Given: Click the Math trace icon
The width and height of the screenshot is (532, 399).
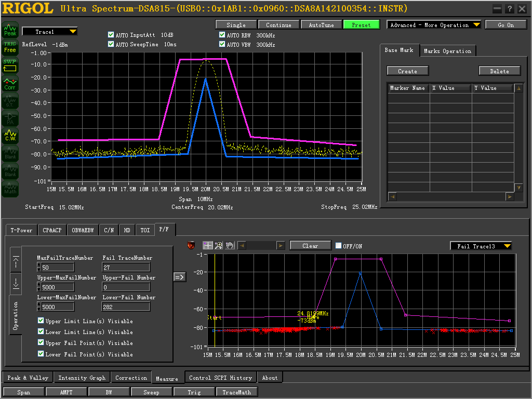Looking at the screenshot, I should click(x=10, y=189).
